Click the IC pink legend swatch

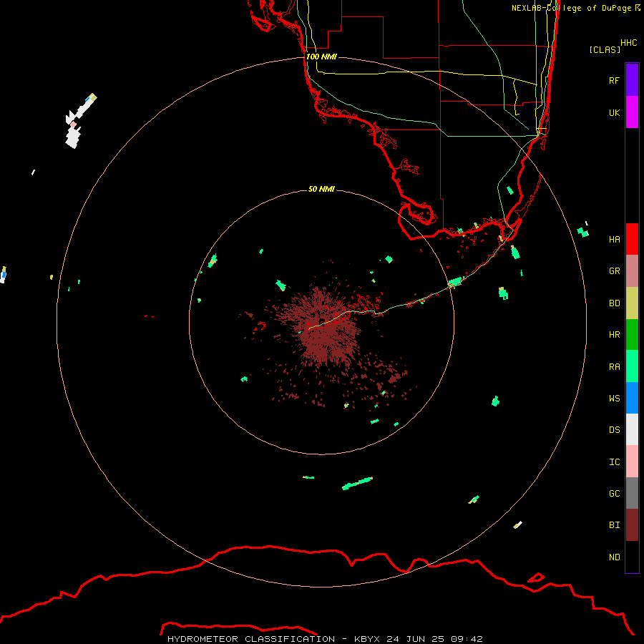click(632, 462)
